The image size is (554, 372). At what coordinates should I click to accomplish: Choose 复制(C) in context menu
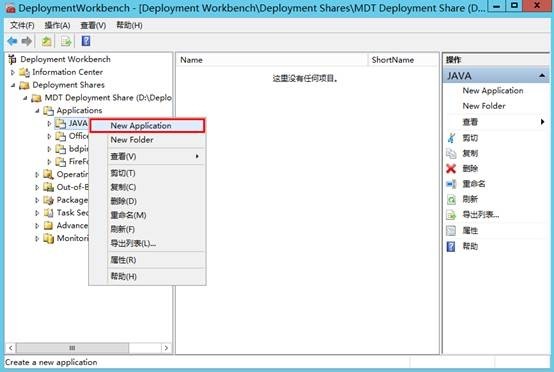147,187
